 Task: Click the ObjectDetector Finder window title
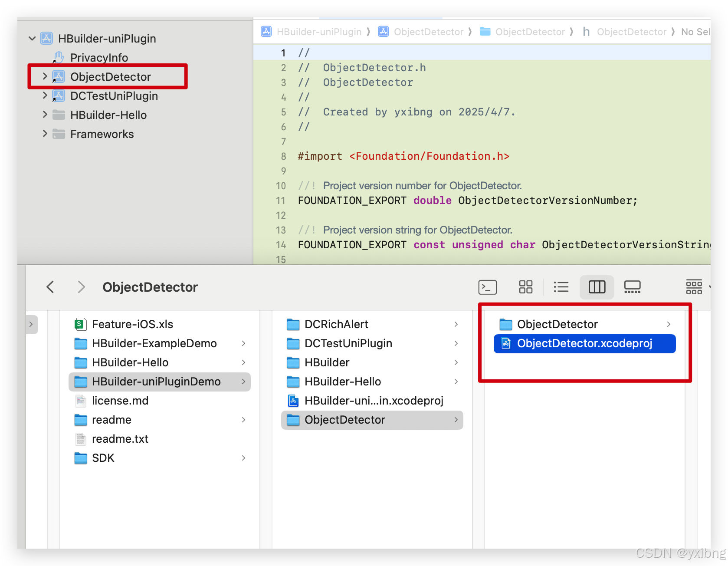coord(150,287)
